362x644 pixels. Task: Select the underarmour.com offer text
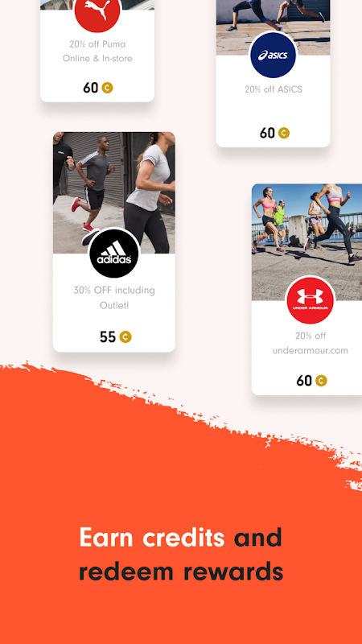(x=311, y=343)
